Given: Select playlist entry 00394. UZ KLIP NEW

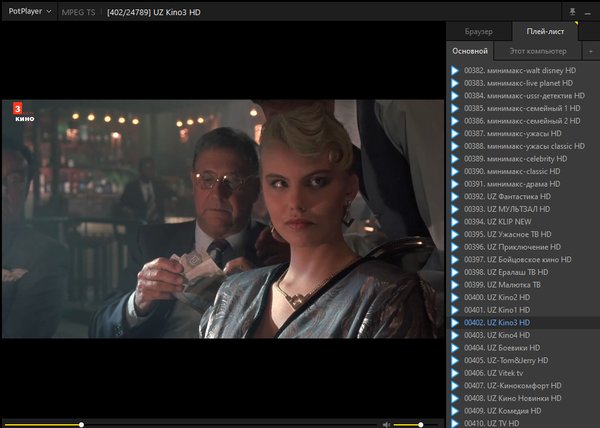Looking at the screenshot, I should (523, 222).
